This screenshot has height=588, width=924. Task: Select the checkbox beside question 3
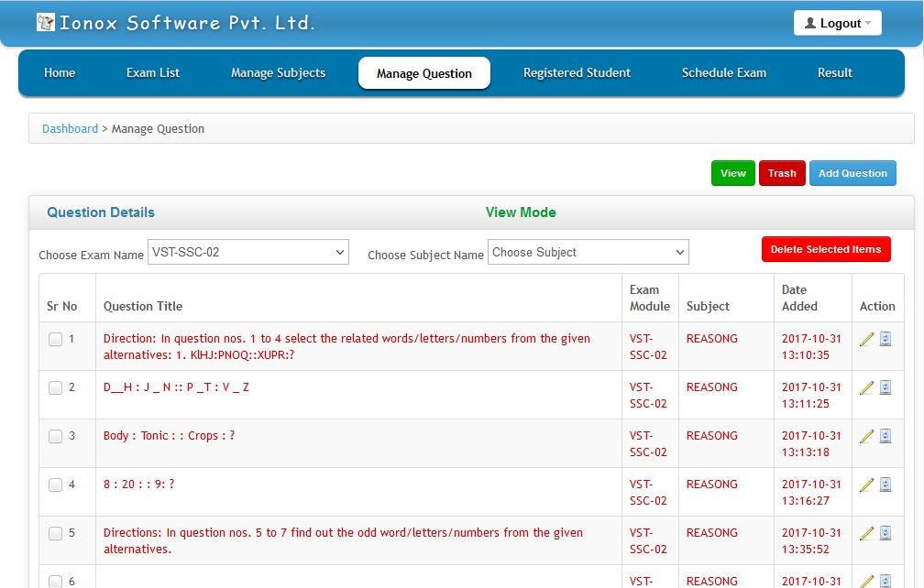55,436
